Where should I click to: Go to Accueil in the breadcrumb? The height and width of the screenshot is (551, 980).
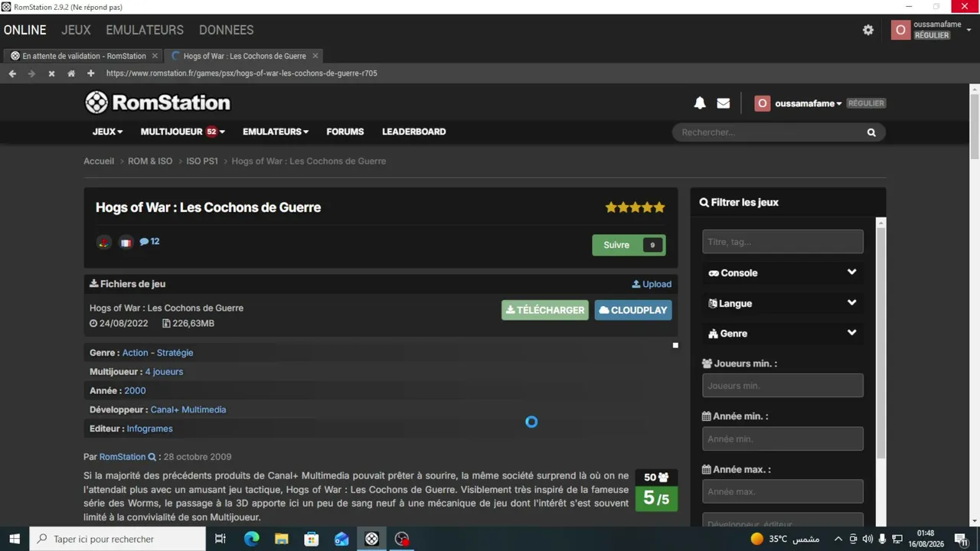coord(99,161)
